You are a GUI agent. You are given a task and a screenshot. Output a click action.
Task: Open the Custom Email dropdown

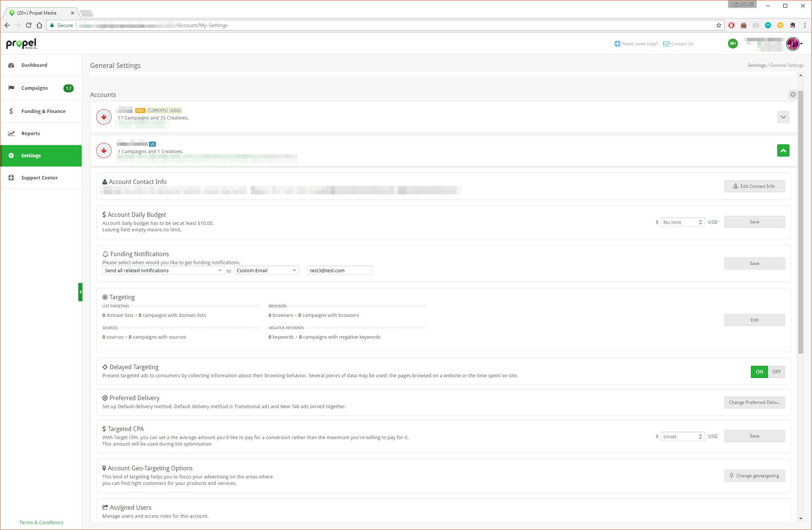[x=266, y=270]
